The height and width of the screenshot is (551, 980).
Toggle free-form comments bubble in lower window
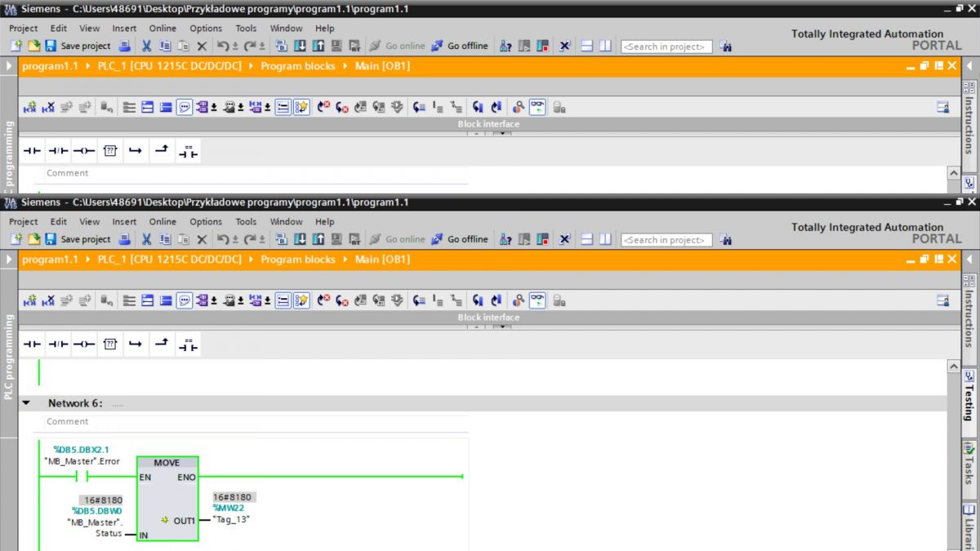point(185,300)
